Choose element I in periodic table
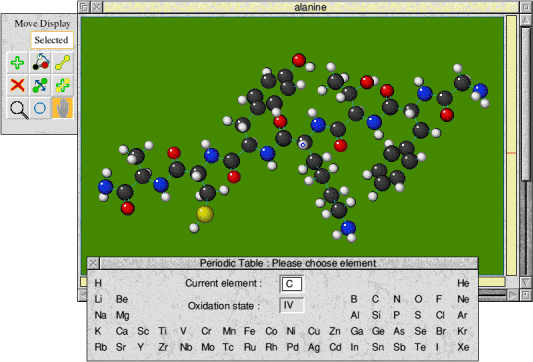 437,347
